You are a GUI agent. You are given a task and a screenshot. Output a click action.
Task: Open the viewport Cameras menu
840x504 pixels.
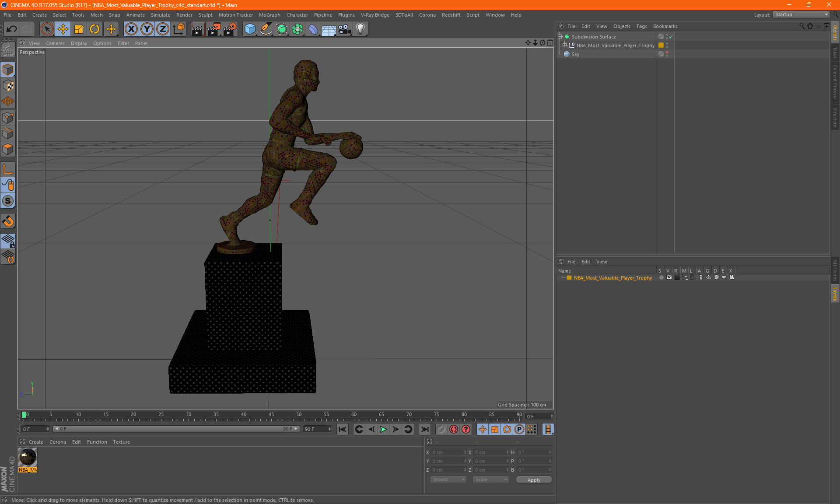tap(55, 43)
